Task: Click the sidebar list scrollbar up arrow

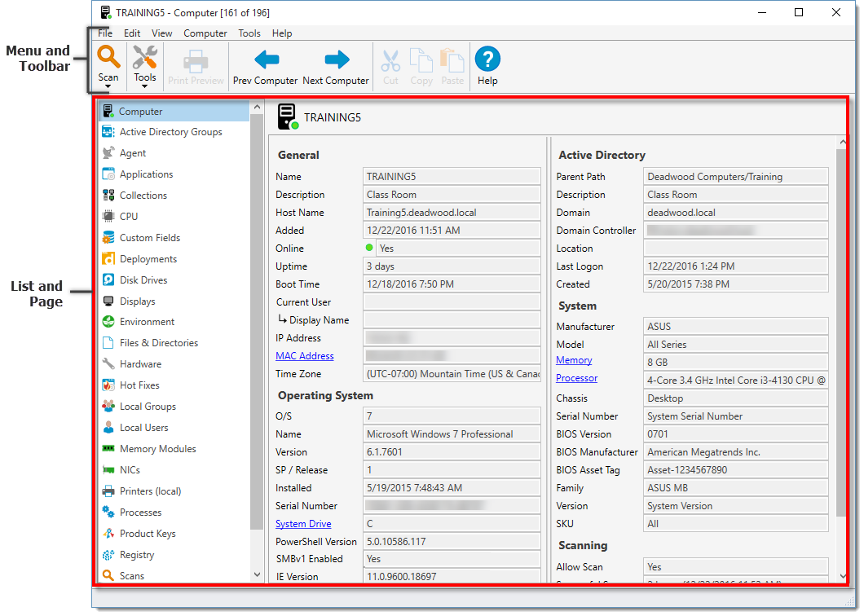Action: [257, 107]
